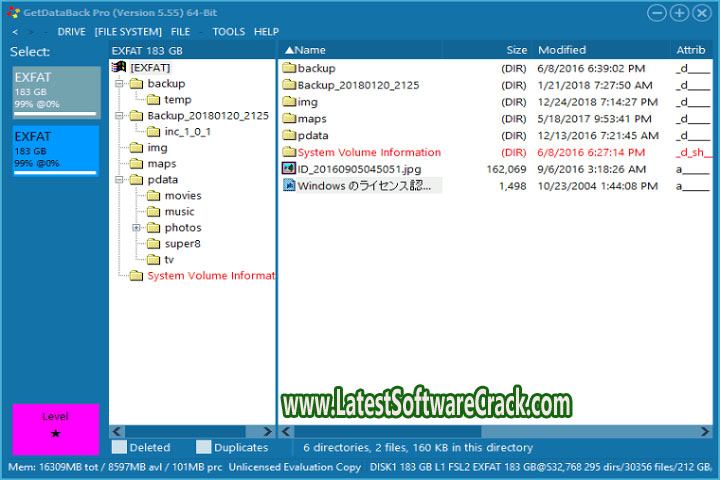This screenshot has height=480, width=720.
Task: Click the magenta Level indicator box
Action: pos(56,428)
